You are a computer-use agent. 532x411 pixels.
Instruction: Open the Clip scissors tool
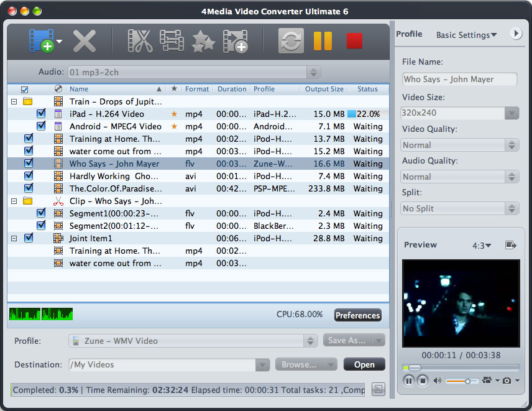(x=140, y=41)
